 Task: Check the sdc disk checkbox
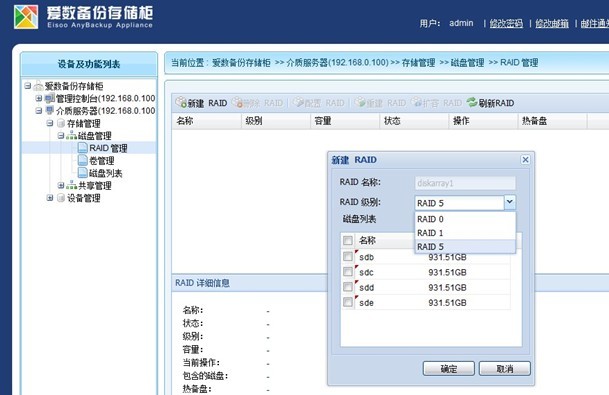[x=348, y=272]
